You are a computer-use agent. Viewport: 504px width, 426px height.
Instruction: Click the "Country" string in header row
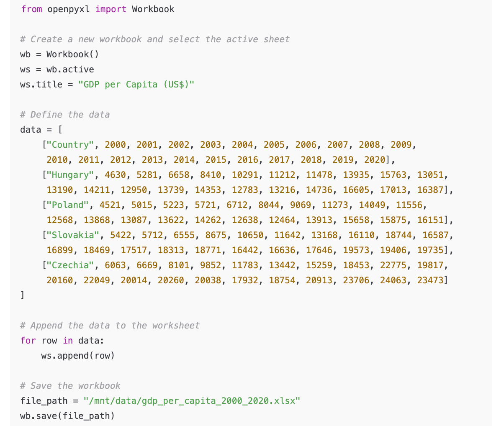click(x=70, y=145)
